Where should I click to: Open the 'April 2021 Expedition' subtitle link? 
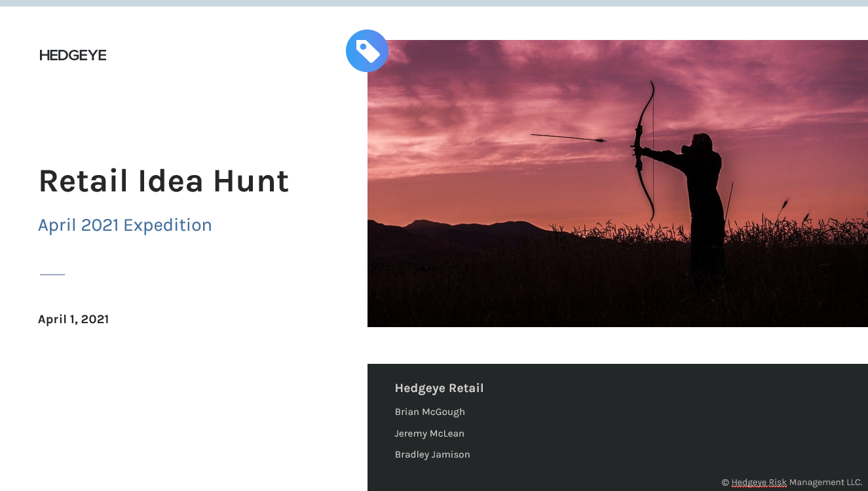click(x=125, y=225)
